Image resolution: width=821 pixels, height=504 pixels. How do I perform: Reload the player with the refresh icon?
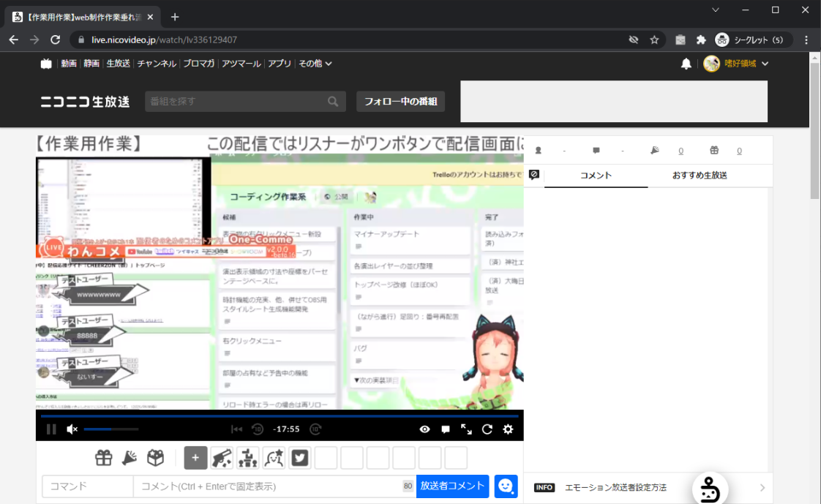tap(487, 429)
